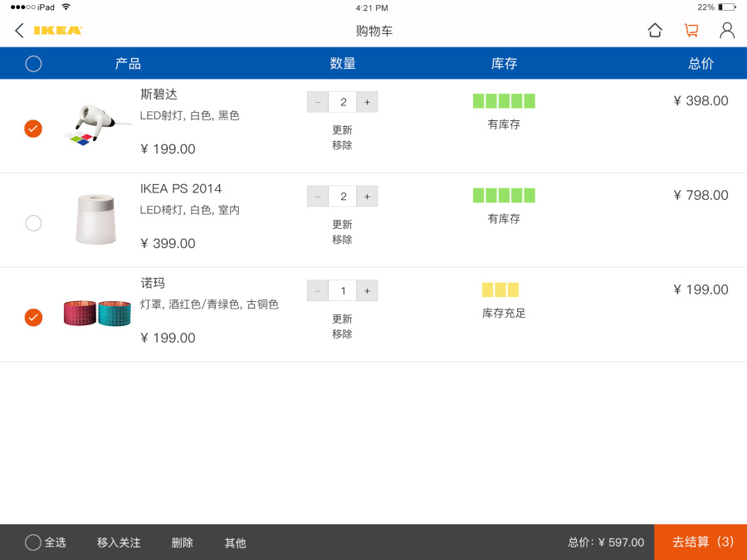This screenshot has width=747, height=560.
Task: Tap the 诺玛 lamp shade thumbnail
Action: 95,314
